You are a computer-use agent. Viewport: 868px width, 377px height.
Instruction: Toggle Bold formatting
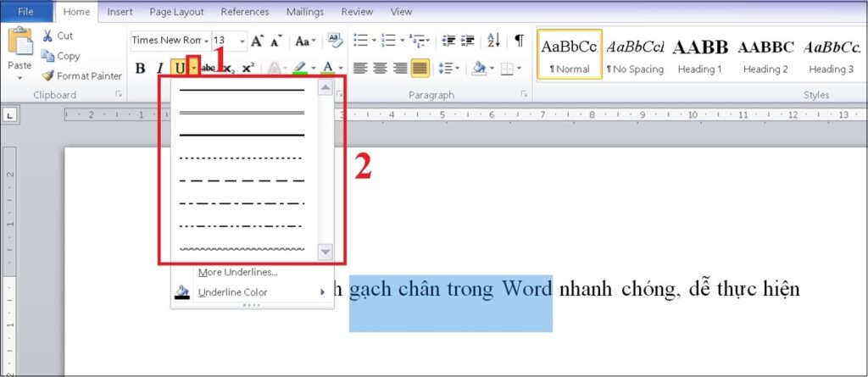(x=140, y=69)
